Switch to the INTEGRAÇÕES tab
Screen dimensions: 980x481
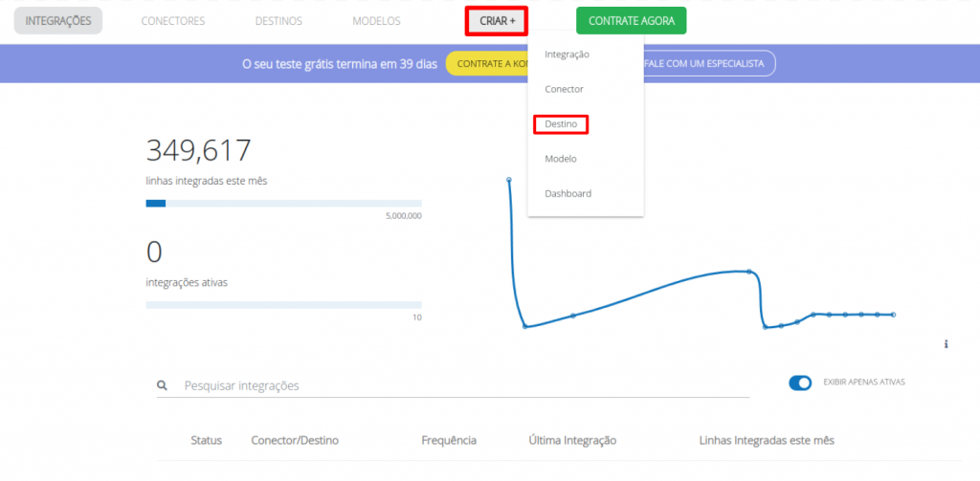pyautogui.click(x=58, y=21)
